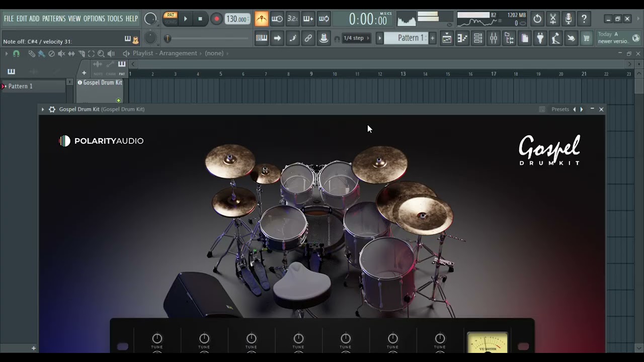Select playlist zoom tool
Image resolution: width=644 pixels, height=362 pixels.
[101, 53]
